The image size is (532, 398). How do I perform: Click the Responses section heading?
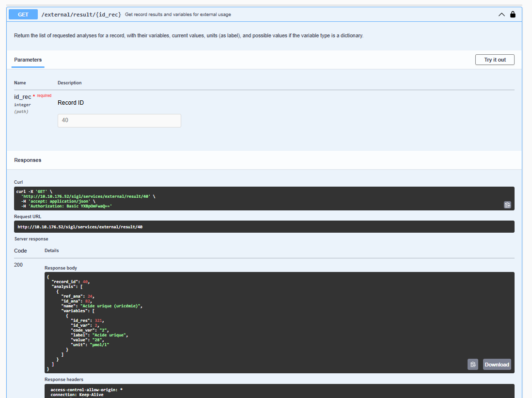tap(28, 160)
